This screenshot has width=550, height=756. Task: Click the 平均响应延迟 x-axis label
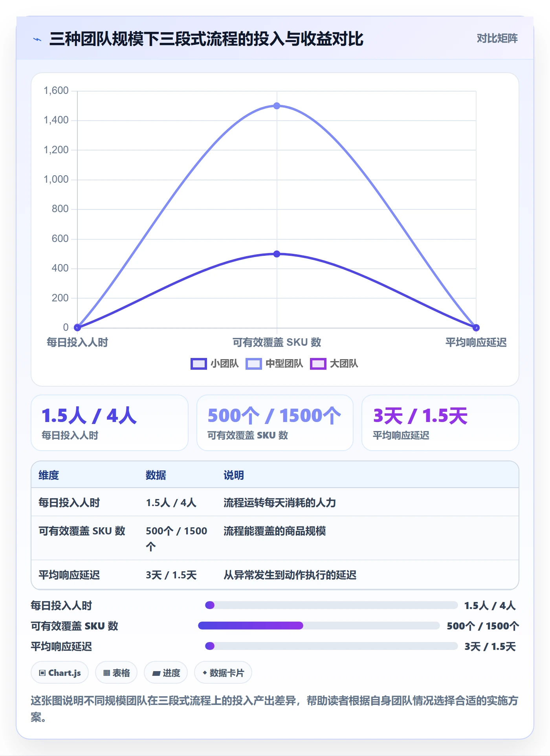pyautogui.click(x=476, y=342)
